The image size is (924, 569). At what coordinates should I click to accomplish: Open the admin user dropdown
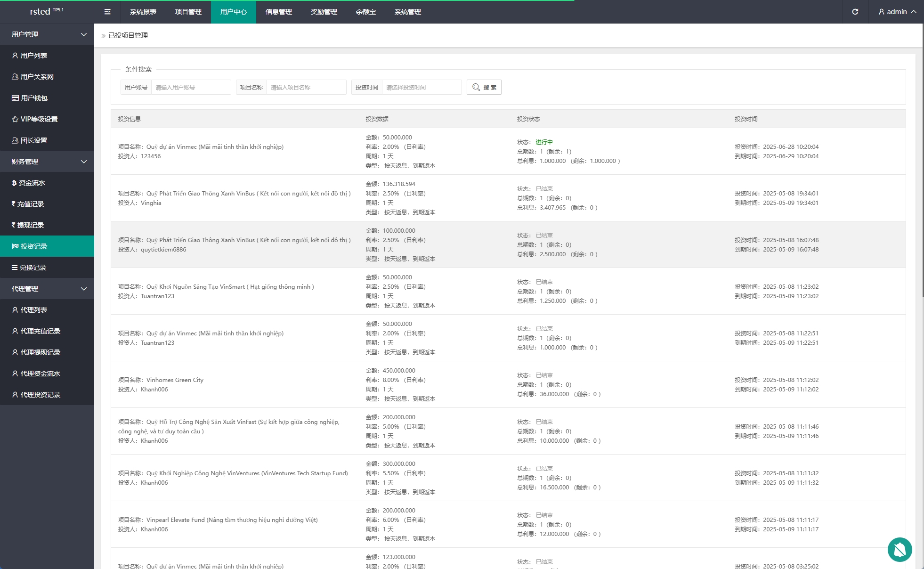tap(897, 12)
